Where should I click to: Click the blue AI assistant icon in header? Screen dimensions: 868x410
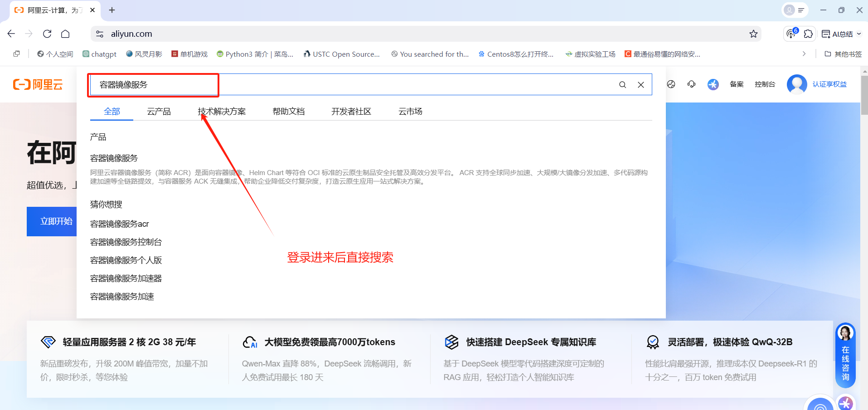(x=713, y=84)
